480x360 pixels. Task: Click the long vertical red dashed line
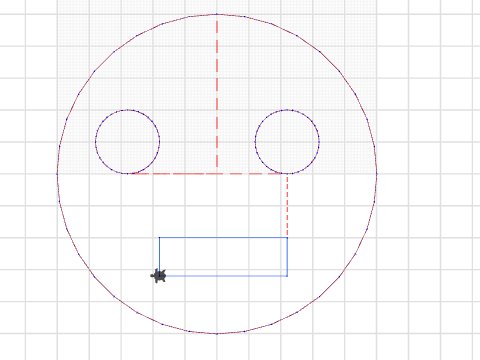tap(217, 93)
